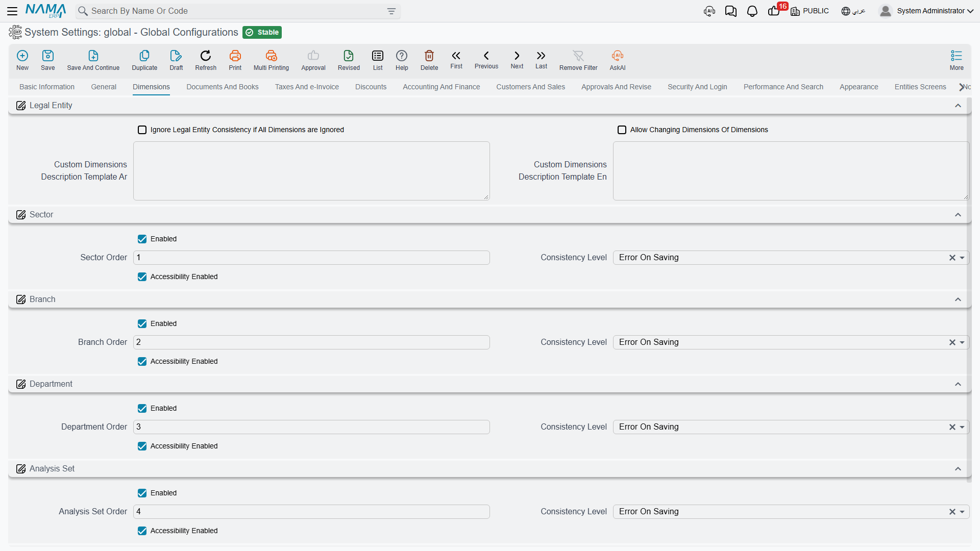
Task: Collapse the Legal Entity section
Action: coord(958,106)
